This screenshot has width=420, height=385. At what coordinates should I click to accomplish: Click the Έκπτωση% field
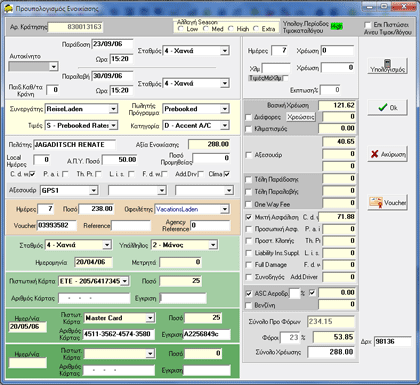pos(330,90)
